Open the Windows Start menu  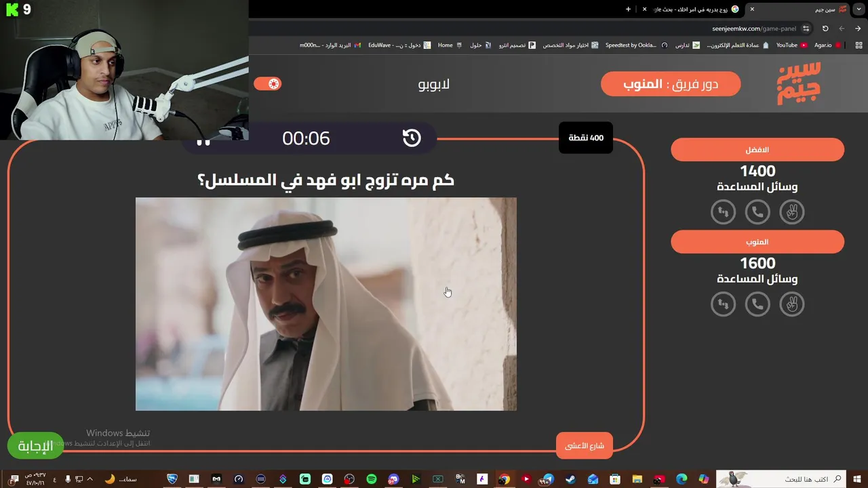[x=856, y=479]
